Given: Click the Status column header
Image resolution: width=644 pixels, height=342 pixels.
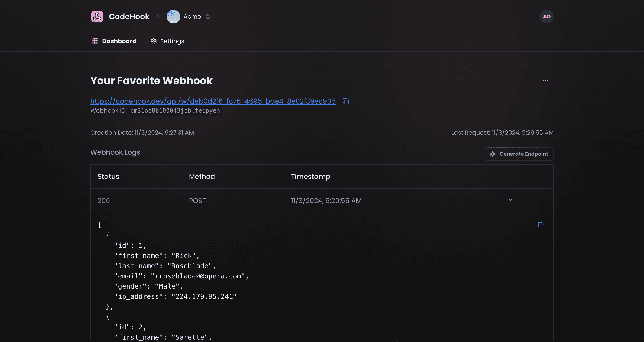Looking at the screenshot, I should tap(108, 177).
